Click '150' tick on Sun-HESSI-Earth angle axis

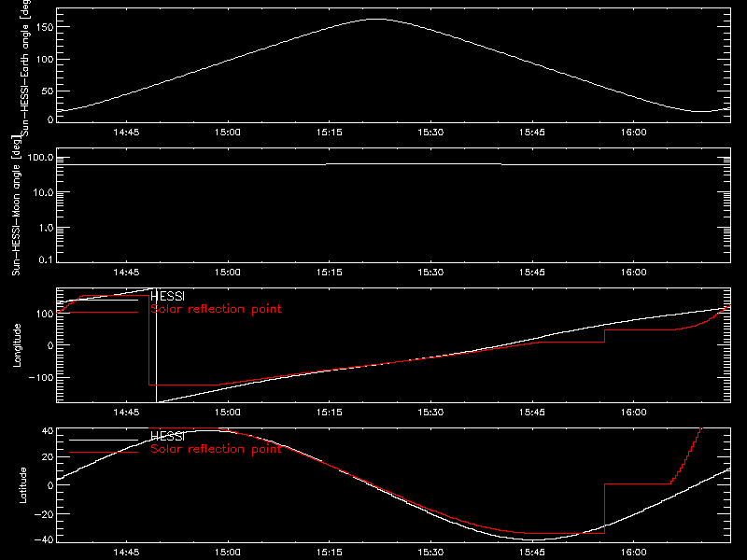[x=44, y=27]
